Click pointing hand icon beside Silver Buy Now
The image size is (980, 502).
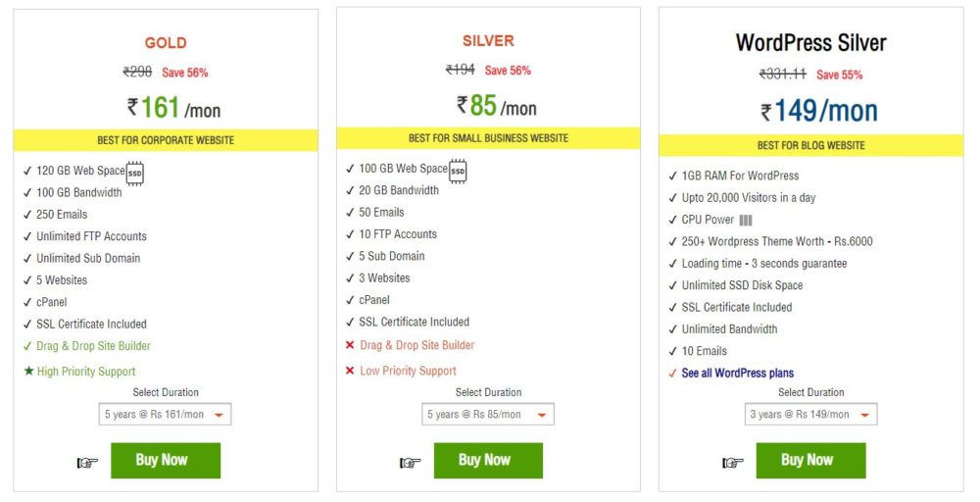click(411, 463)
